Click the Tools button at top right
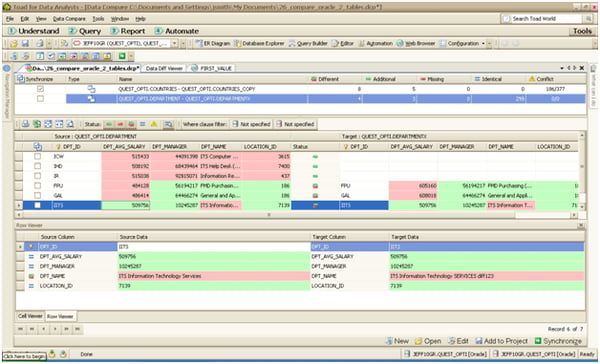The width and height of the screenshot is (600, 364). click(x=582, y=31)
